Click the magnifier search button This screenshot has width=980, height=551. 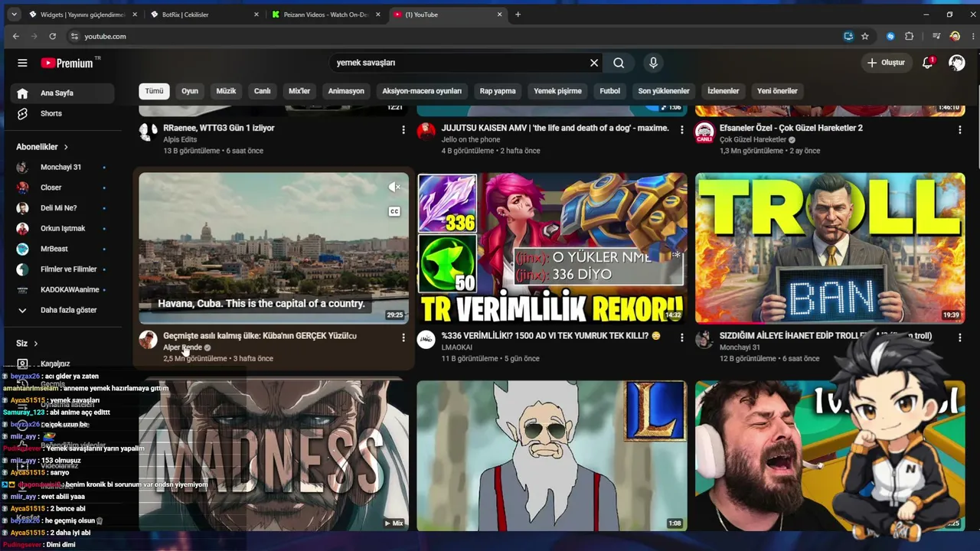point(619,63)
